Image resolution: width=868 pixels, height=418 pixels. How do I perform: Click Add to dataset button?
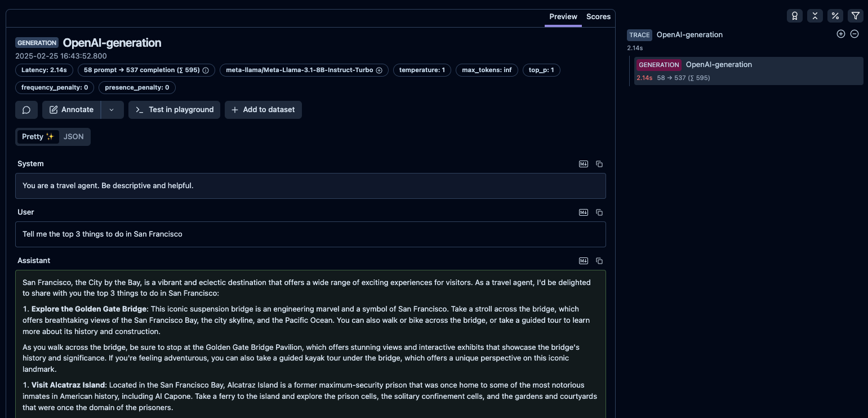point(263,110)
